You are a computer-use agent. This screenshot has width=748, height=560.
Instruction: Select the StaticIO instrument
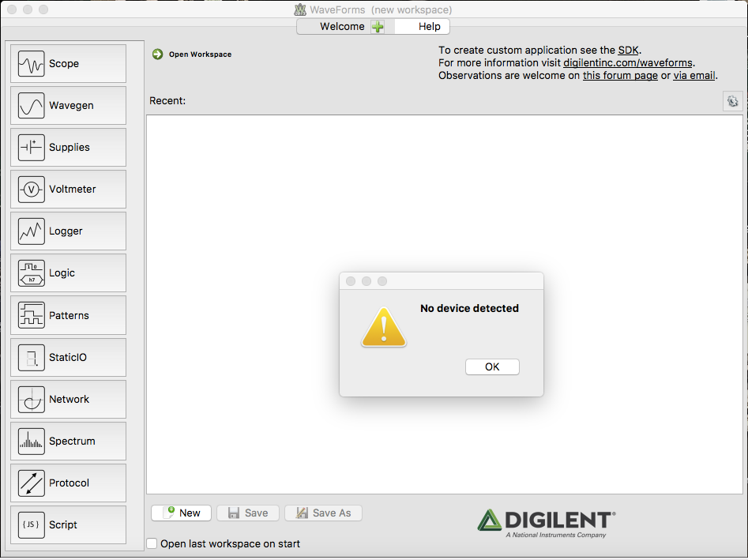pyautogui.click(x=68, y=357)
